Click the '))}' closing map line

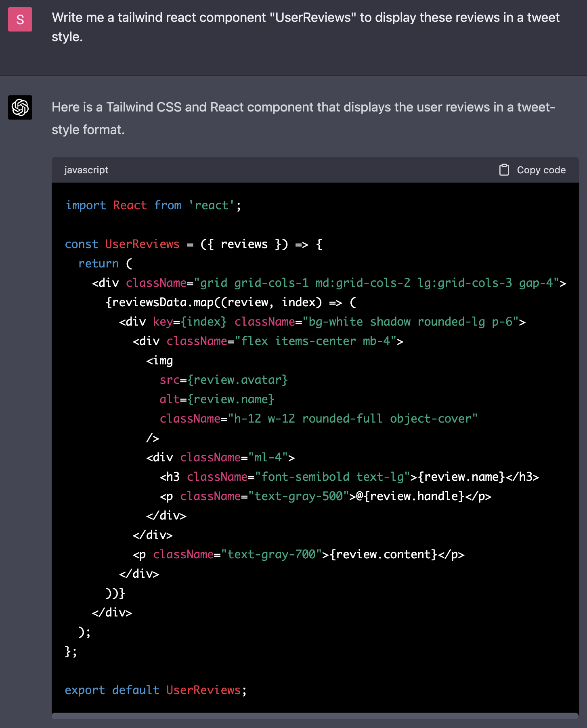(115, 593)
